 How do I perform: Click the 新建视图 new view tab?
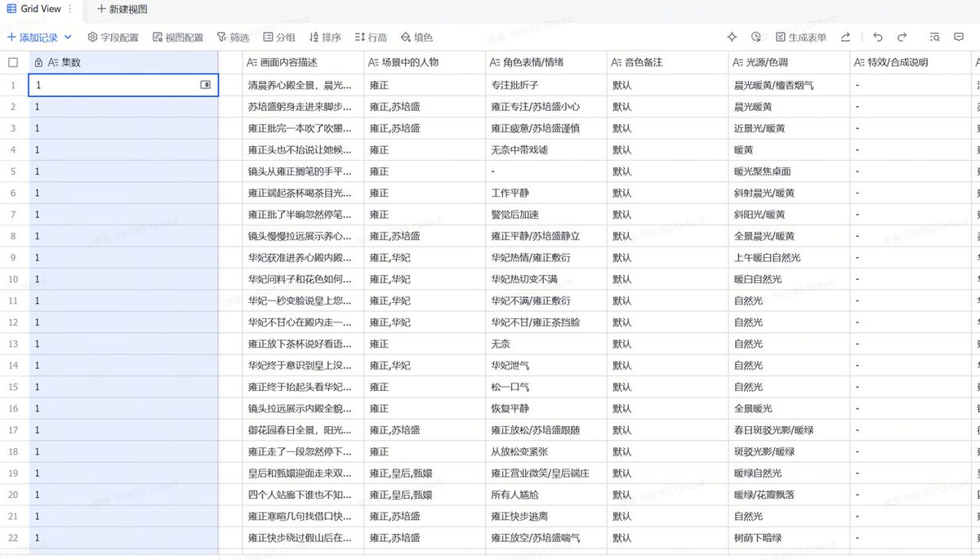[122, 8]
